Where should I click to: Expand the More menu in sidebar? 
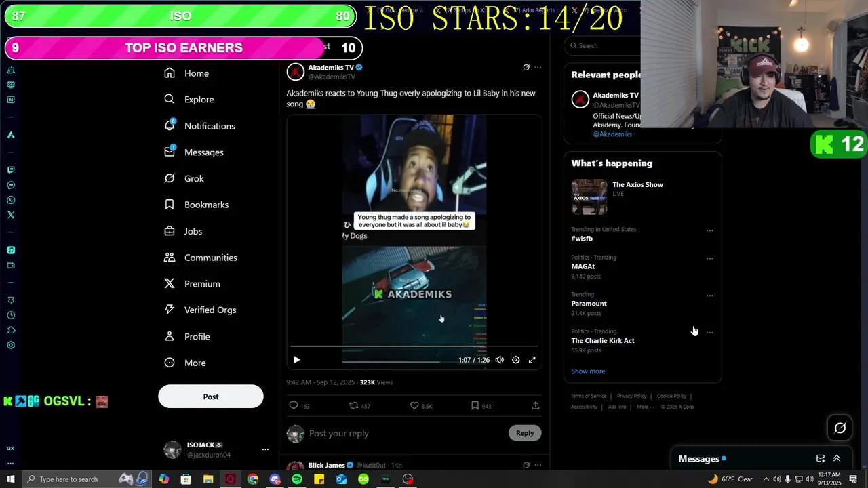[x=185, y=363]
